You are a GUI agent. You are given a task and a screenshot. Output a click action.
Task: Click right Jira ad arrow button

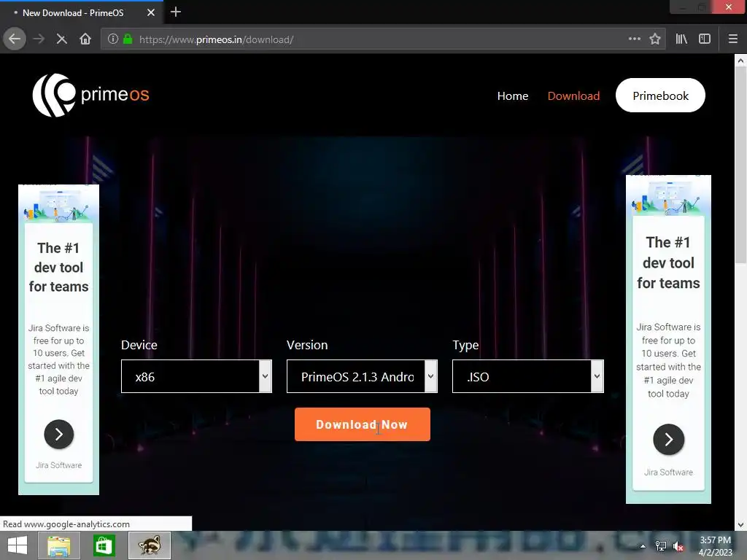(x=668, y=439)
